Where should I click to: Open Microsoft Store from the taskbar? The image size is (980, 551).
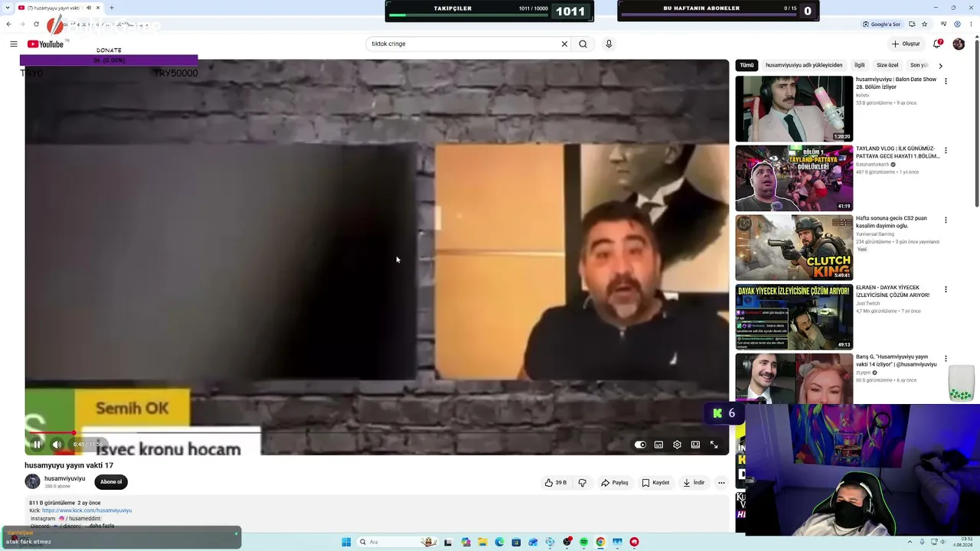pyautogui.click(x=516, y=542)
